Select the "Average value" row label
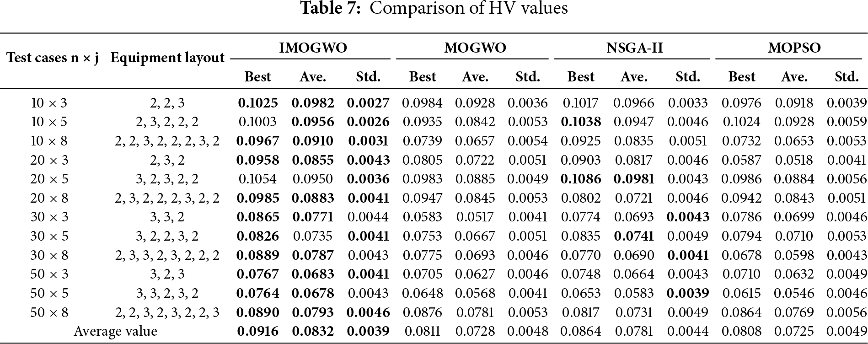The width and height of the screenshot is (868, 344). pos(115,331)
